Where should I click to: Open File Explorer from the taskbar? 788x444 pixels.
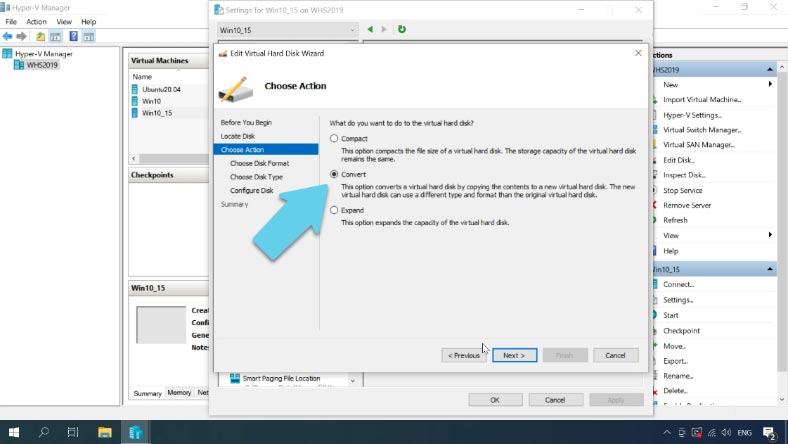click(105, 432)
